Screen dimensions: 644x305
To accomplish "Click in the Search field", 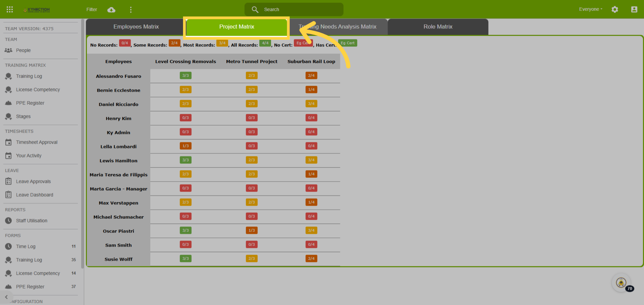I will tap(294, 9).
